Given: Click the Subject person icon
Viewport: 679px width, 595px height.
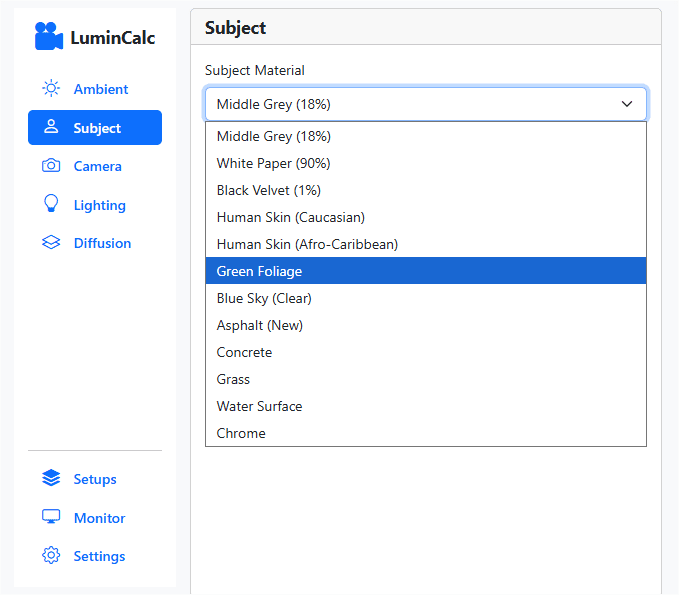Looking at the screenshot, I should tap(51, 127).
